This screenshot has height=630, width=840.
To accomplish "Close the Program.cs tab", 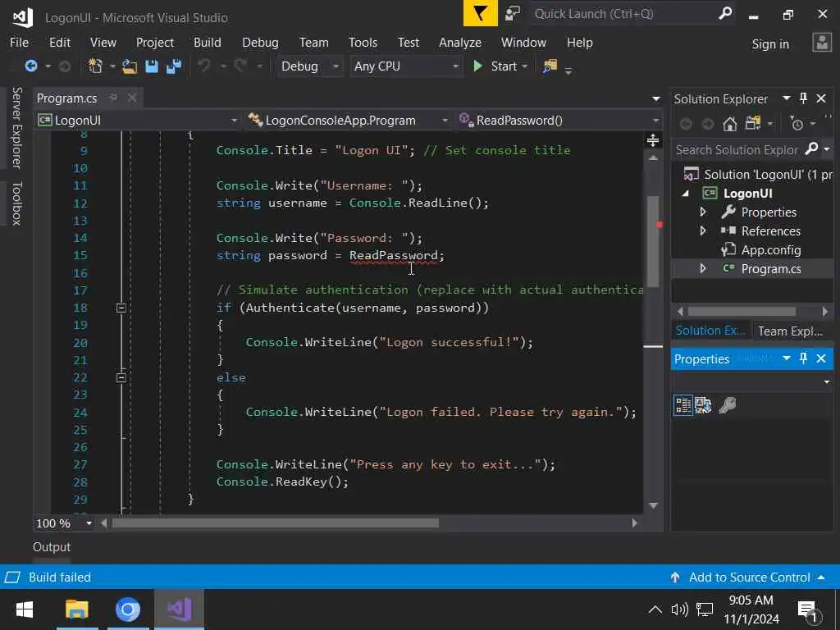I will pos(132,98).
